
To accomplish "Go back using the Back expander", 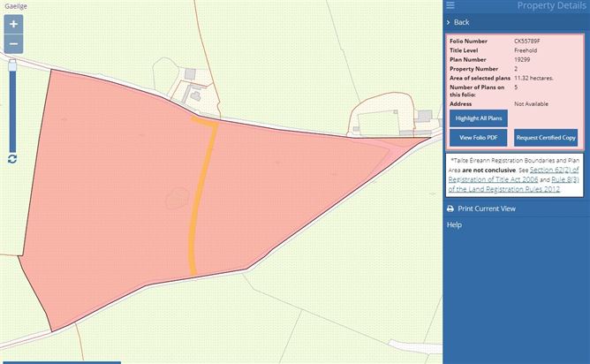I will click(x=458, y=22).
